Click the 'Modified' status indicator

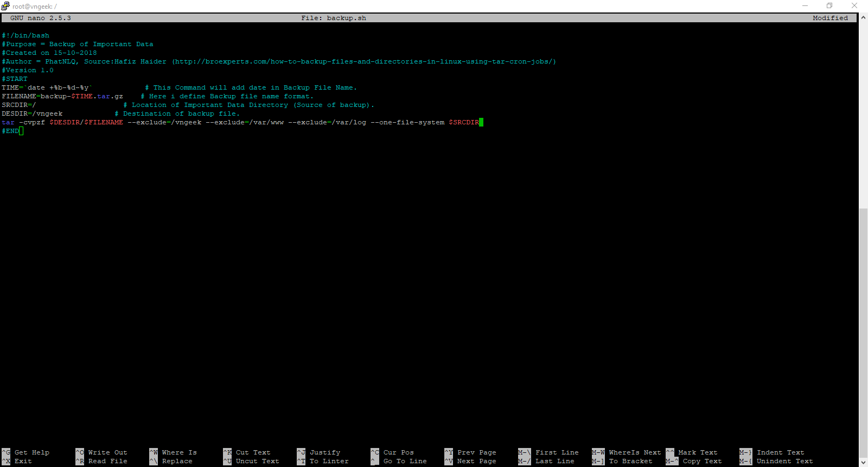pos(831,18)
